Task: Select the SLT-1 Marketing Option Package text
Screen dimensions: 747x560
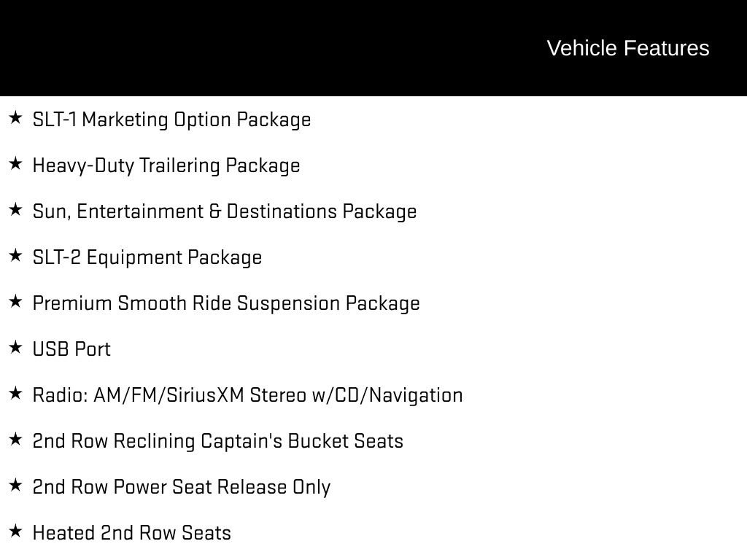Action: [171, 120]
